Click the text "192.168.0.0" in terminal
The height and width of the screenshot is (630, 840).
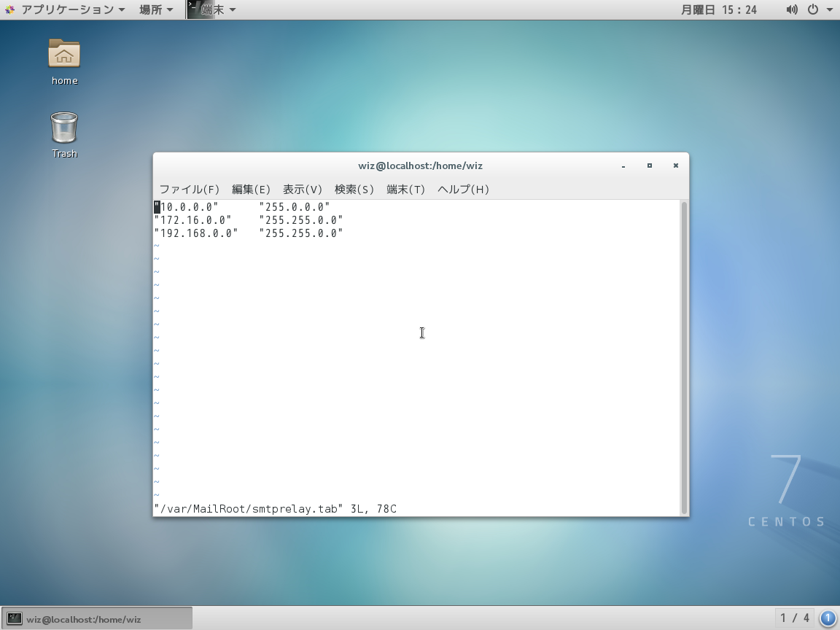[195, 233]
